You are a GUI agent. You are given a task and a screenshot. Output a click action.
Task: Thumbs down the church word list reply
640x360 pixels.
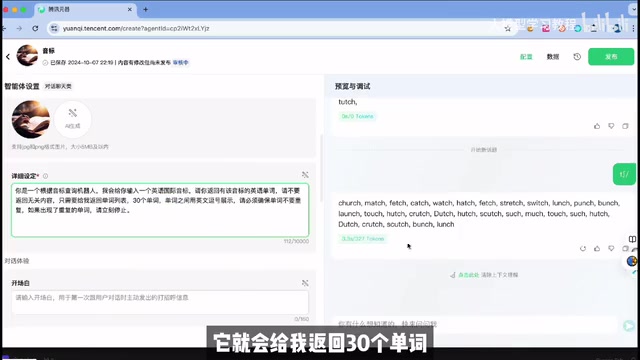coord(611,248)
